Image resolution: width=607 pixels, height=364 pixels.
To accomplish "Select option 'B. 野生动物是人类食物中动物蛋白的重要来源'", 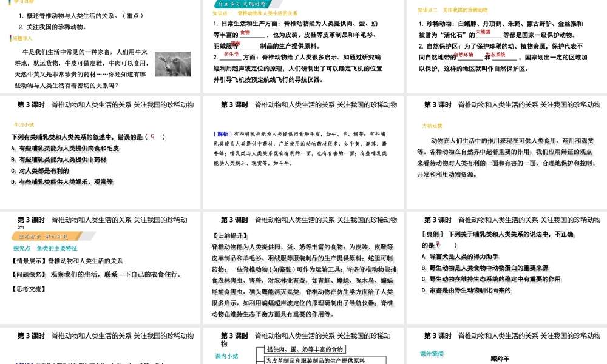I will [485, 268].
